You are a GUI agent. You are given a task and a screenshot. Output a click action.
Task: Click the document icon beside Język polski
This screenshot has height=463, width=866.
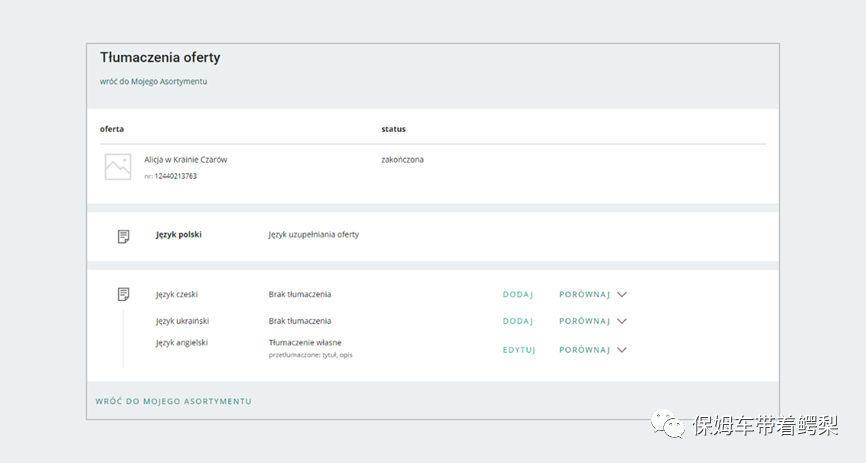coord(123,236)
